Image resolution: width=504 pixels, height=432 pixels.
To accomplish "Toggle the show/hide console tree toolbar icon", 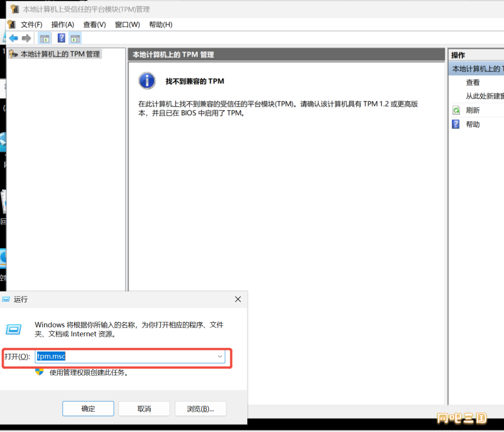I will point(44,38).
